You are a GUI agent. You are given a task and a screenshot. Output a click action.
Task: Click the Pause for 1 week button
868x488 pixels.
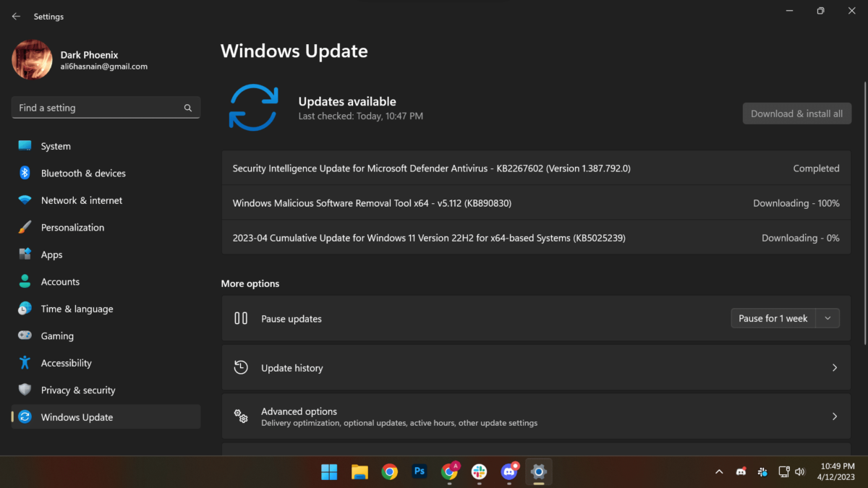(x=773, y=318)
